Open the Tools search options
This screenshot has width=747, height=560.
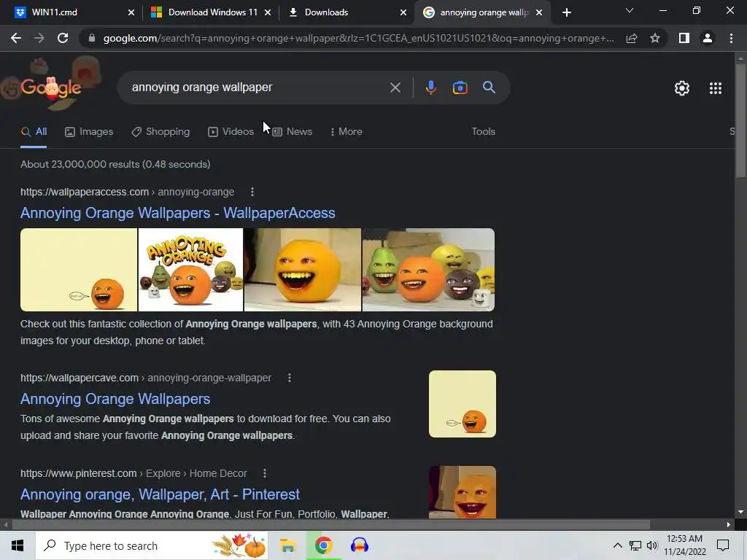[483, 132]
